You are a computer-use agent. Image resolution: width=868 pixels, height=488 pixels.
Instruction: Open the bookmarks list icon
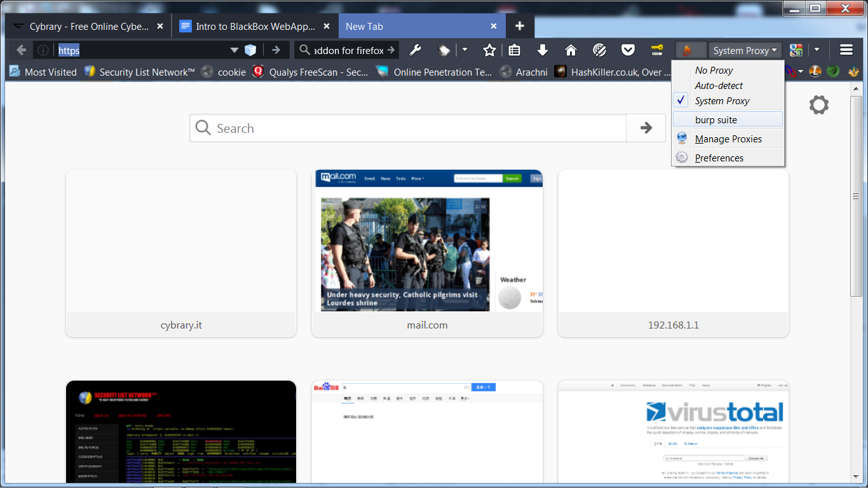pos(515,50)
